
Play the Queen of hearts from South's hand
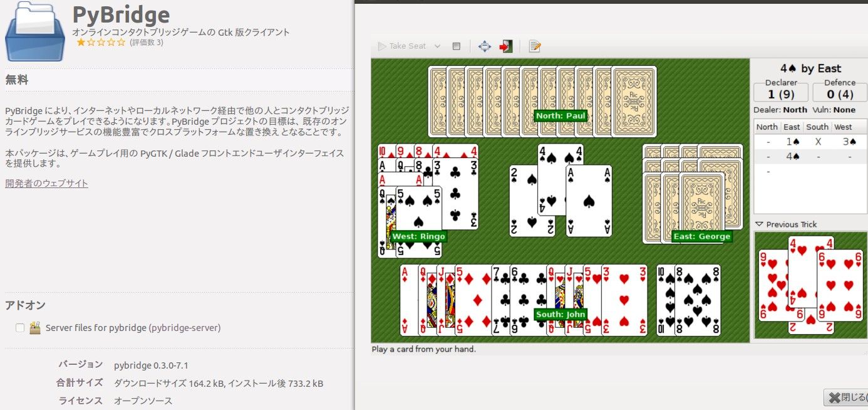(x=555, y=295)
